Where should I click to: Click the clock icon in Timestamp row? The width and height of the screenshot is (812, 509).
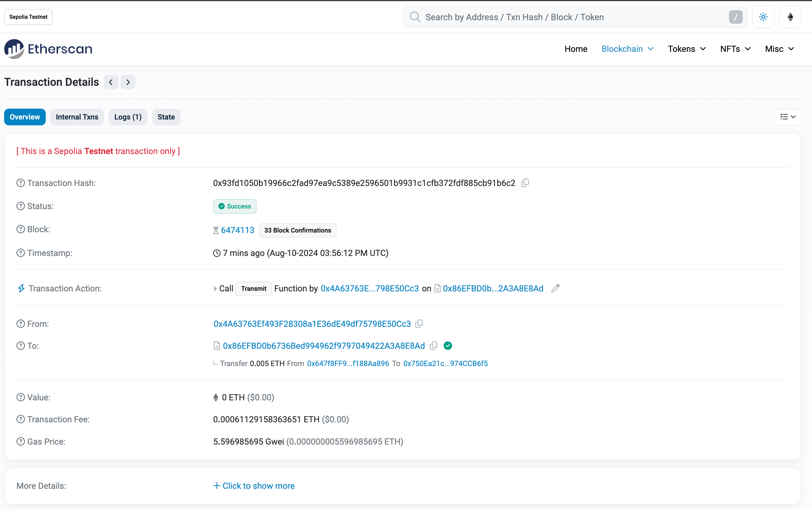(217, 253)
